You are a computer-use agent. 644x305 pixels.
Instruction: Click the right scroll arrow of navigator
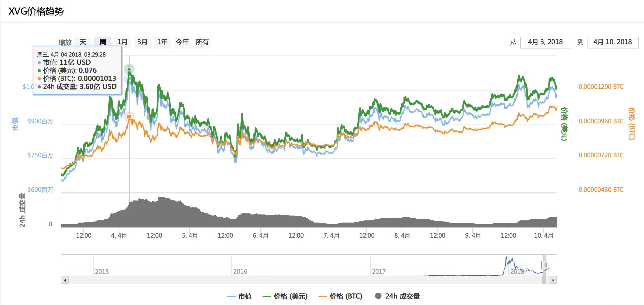[x=553, y=280]
